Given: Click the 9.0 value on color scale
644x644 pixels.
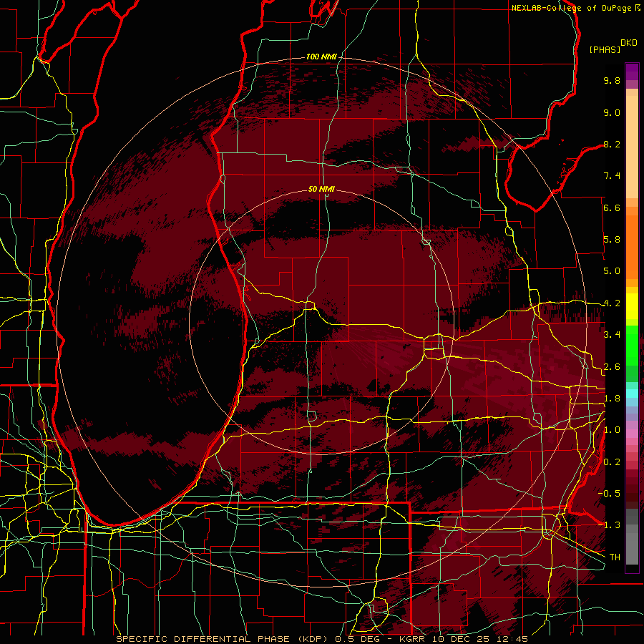Looking at the screenshot, I should tap(612, 112).
